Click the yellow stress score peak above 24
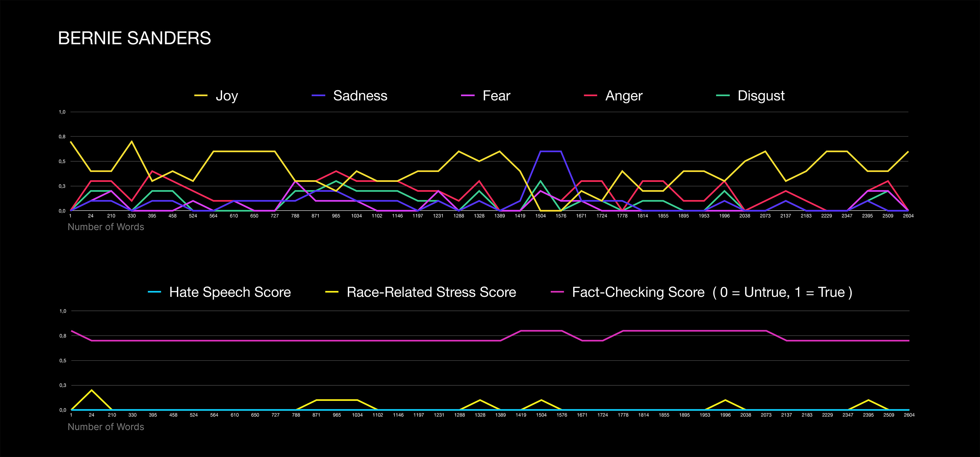The height and width of the screenshot is (457, 980). tap(91, 390)
